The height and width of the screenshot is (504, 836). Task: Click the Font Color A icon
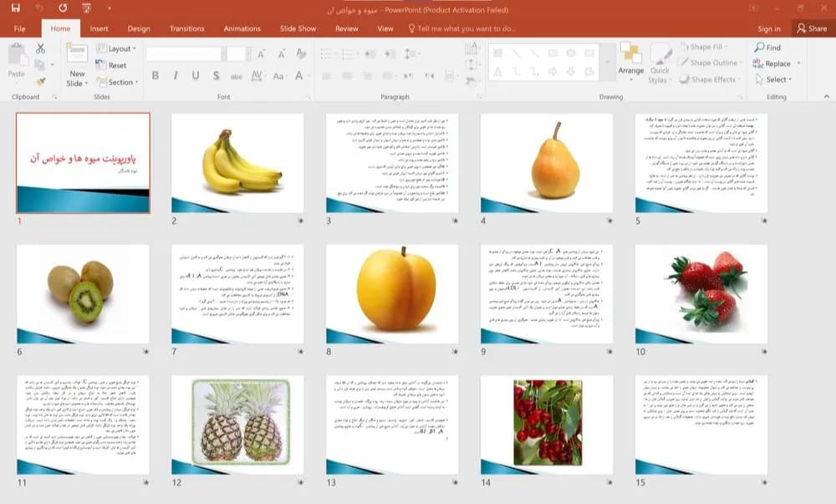pyautogui.click(x=299, y=76)
